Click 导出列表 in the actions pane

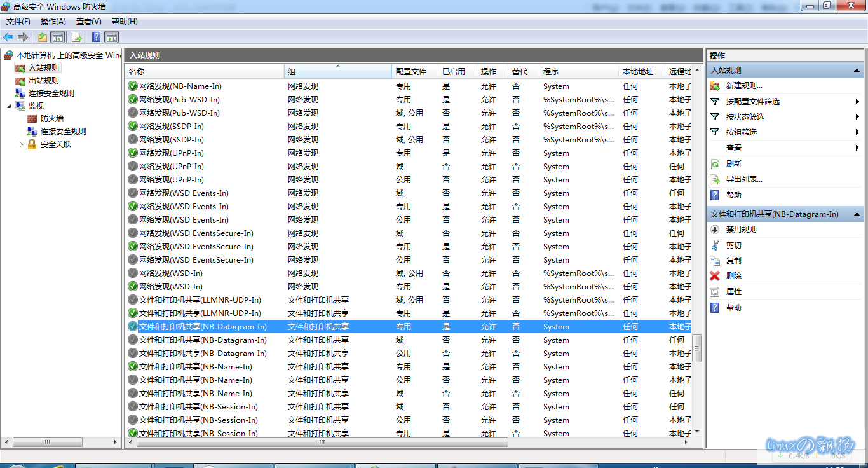tap(744, 179)
